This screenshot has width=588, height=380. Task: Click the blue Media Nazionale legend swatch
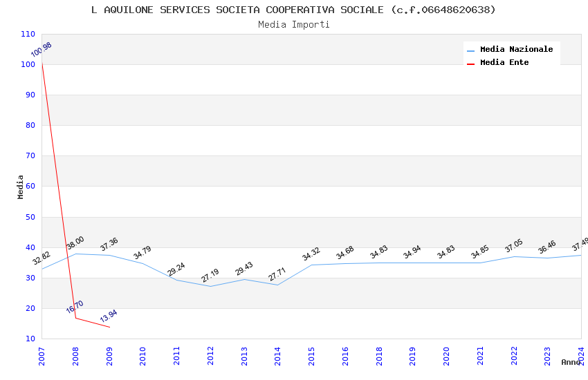click(470, 50)
